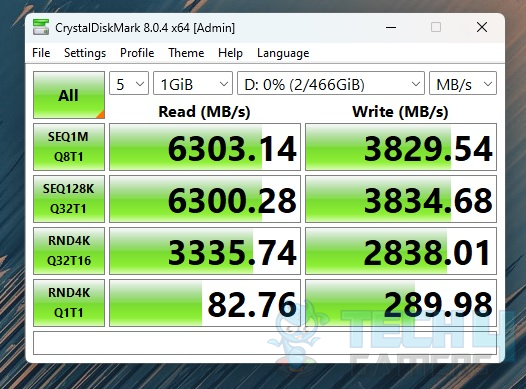The height and width of the screenshot is (389, 526).
Task: Open the Profile menu
Action: click(137, 53)
